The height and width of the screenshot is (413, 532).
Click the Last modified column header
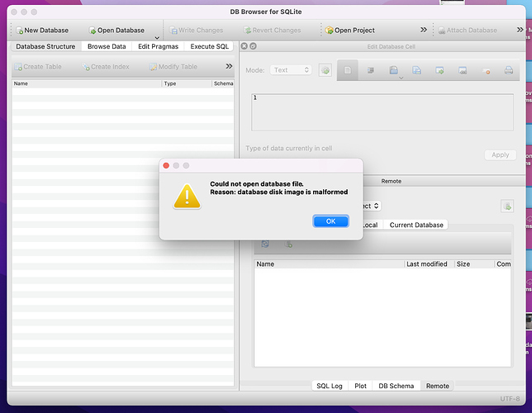point(429,264)
